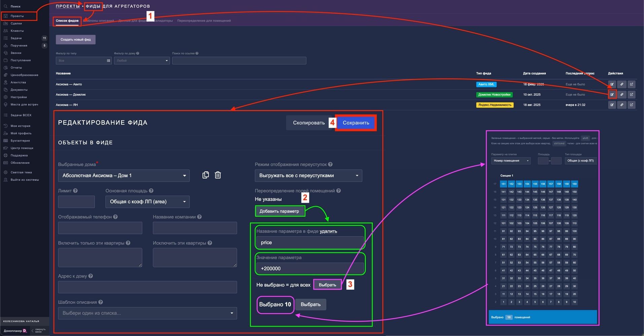This screenshot has height=336, width=644.
Task: Click help icon next to Лимит
Action: coord(75,191)
